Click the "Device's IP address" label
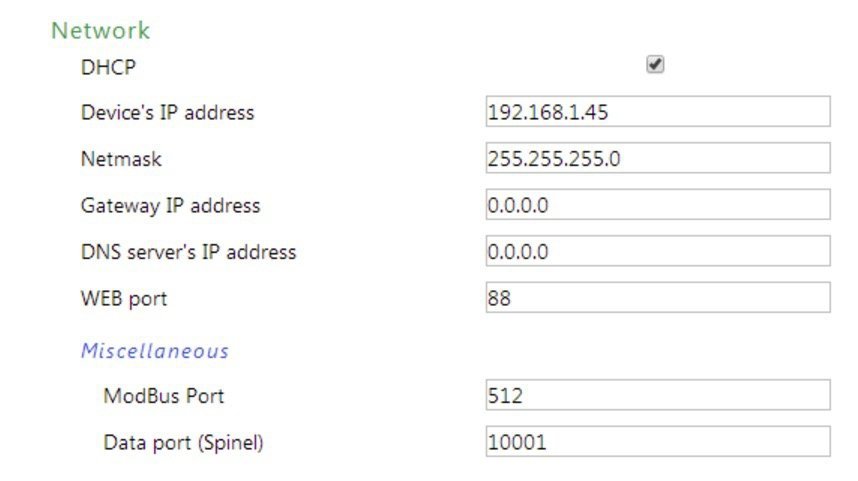Screen dimensions: 858x481 [167, 113]
